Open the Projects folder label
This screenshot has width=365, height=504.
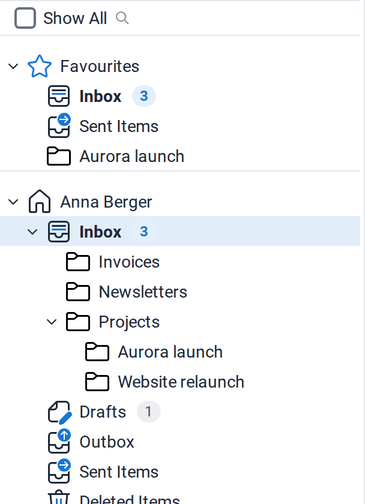(x=129, y=322)
